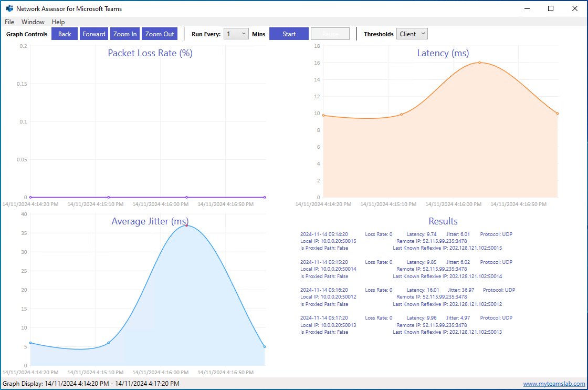Click the Jitter: 6.01 value
Viewport: 588px width, 390px height.
(458, 234)
